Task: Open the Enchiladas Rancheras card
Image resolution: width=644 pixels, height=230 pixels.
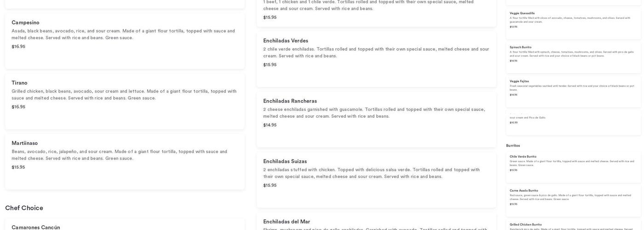Action: 290,101
